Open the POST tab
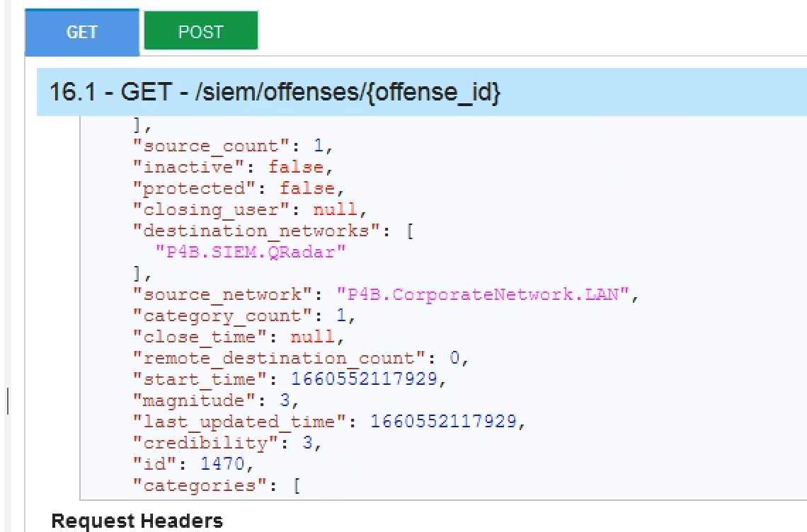 (200, 33)
